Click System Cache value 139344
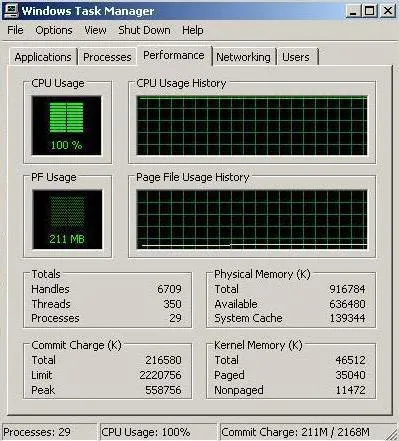This screenshot has width=399, height=441. tap(347, 318)
